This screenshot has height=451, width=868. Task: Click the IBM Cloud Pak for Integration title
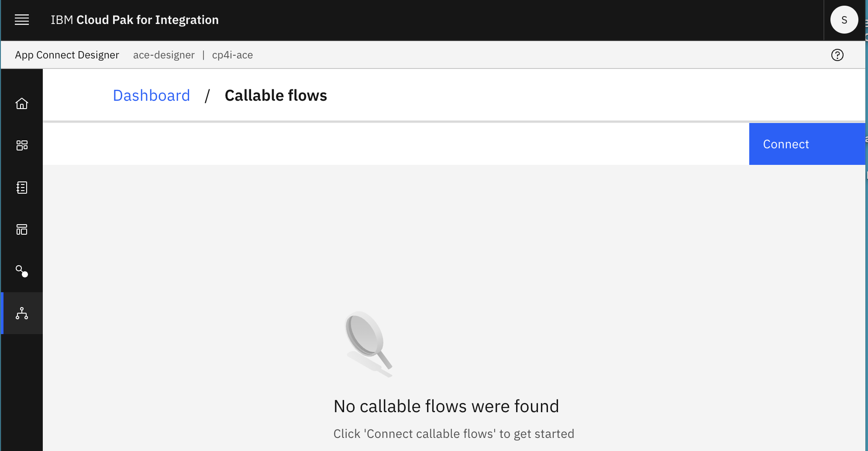pyautogui.click(x=134, y=20)
